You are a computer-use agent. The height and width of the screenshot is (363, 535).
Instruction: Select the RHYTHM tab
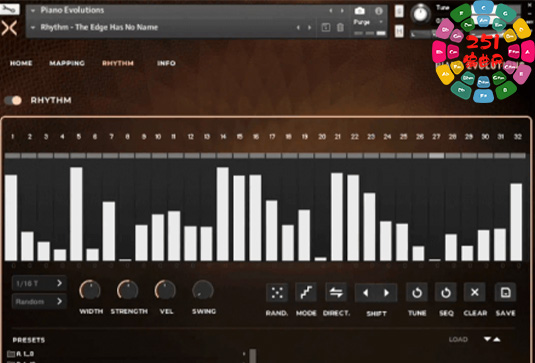(x=118, y=63)
